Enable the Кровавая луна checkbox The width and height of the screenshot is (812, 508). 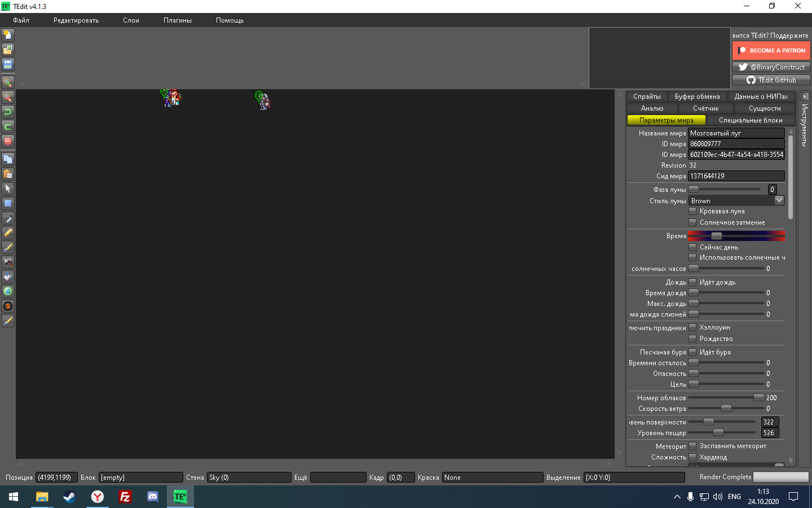pyautogui.click(x=692, y=211)
